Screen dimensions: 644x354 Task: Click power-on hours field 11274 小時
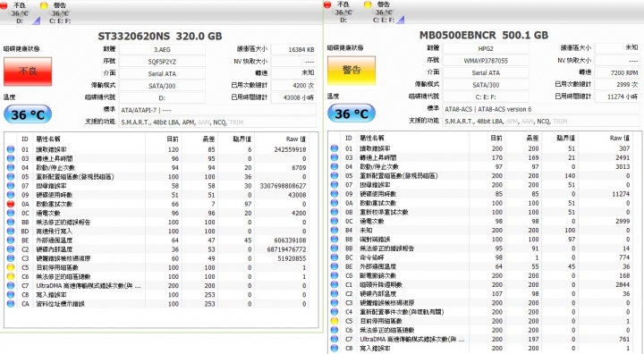tap(617, 97)
